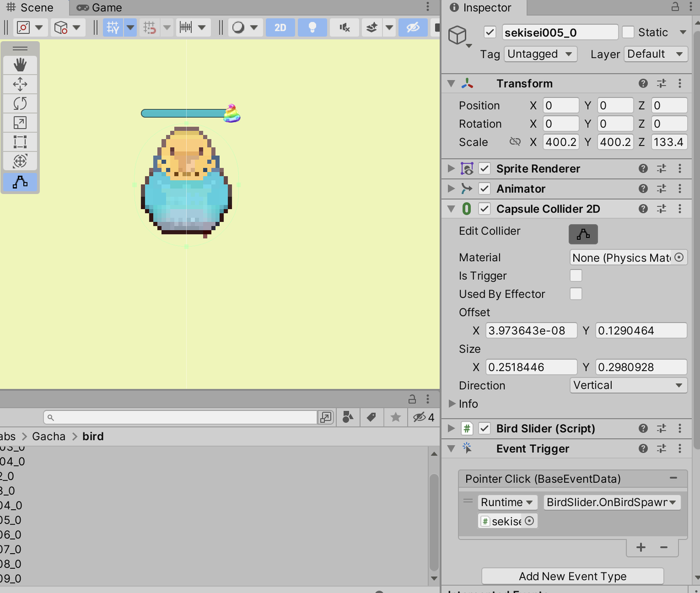Switch to the Game tab
This screenshot has width=700, height=593.
coord(97,8)
